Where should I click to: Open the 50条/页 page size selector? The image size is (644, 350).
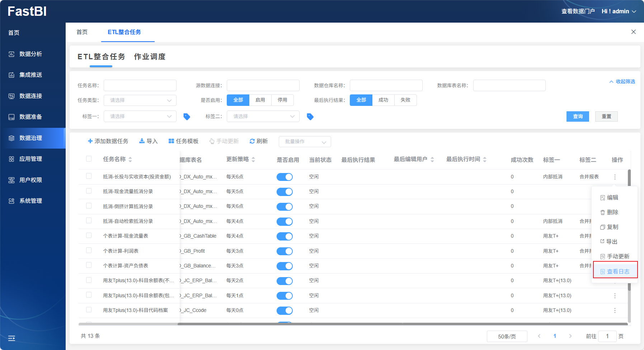point(507,336)
